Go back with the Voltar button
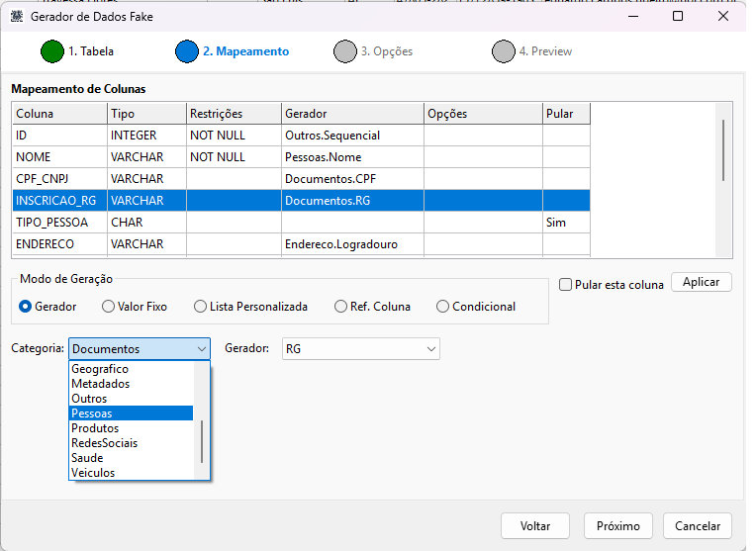The image size is (756, 551). [535, 526]
